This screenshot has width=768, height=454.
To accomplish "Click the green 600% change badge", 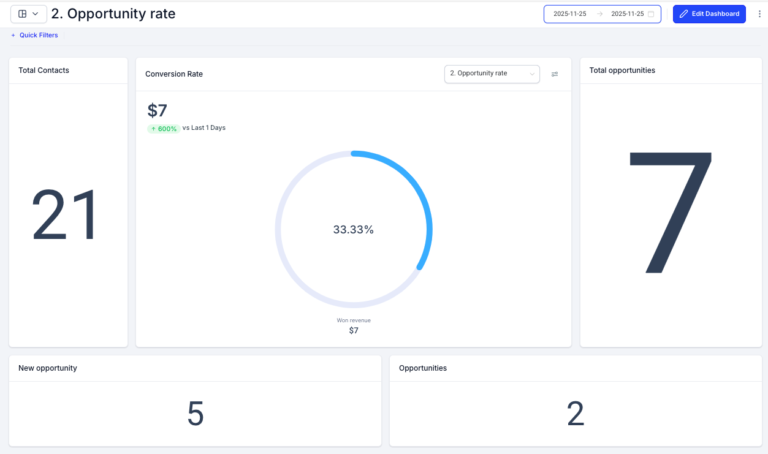I will pos(164,128).
